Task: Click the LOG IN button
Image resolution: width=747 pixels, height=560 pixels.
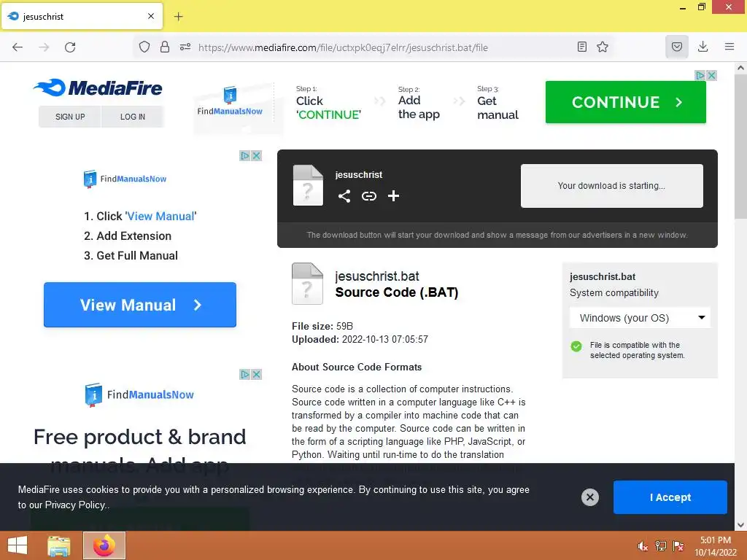Action: (133, 117)
